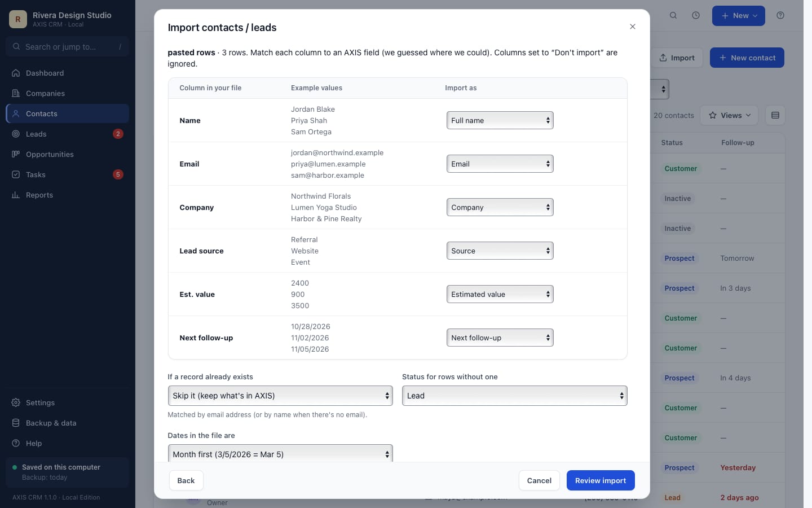Click the New contact button

coord(747,58)
